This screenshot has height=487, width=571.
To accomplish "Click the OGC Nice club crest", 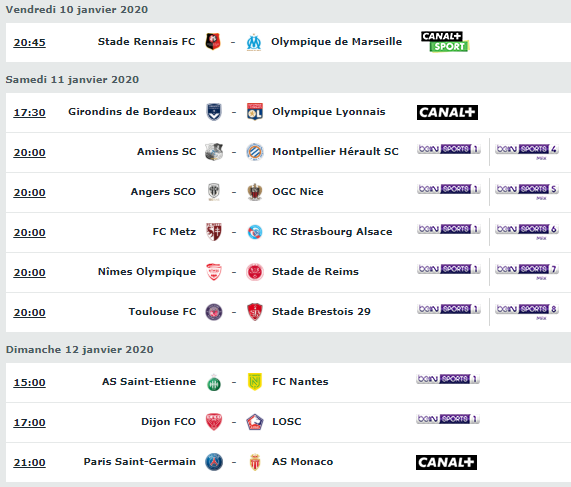I will 255,192.
